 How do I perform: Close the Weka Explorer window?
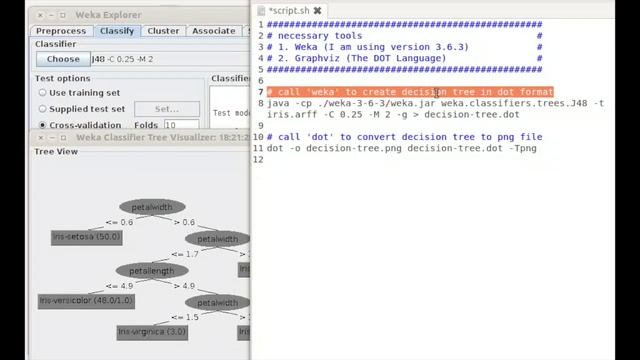(x=40, y=15)
